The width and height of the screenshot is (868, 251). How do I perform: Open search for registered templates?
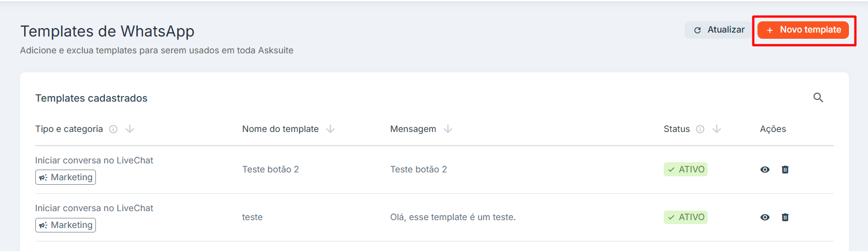[x=818, y=98]
